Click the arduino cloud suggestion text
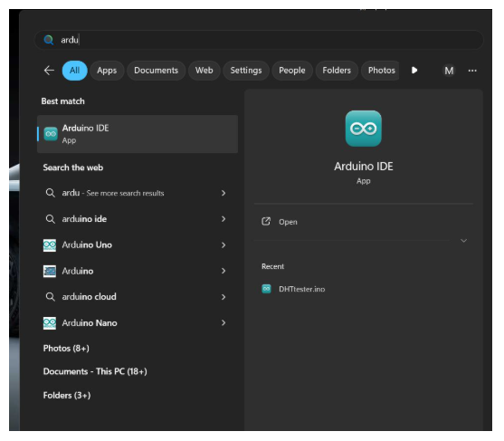 (89, 297)
